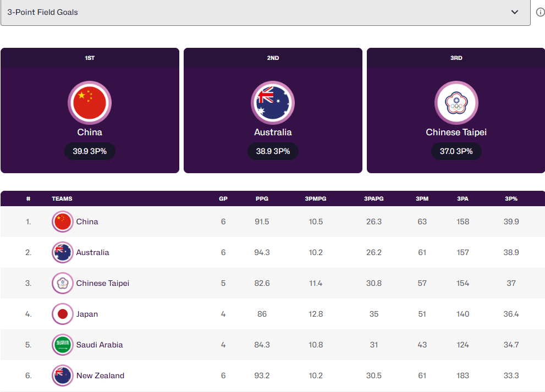
Task: Sort table by PPG column header
Action: coord(262,199)
